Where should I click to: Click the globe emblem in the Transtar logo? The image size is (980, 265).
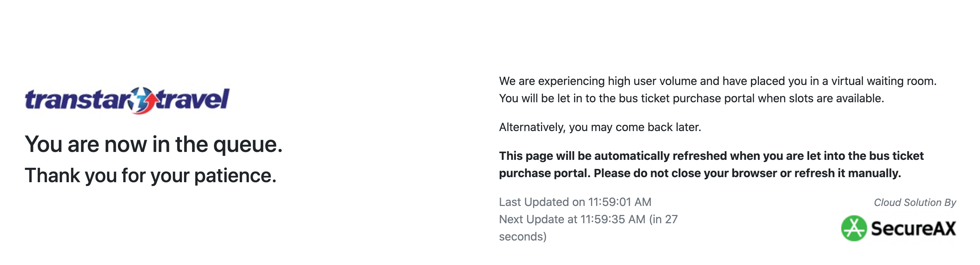142,100
